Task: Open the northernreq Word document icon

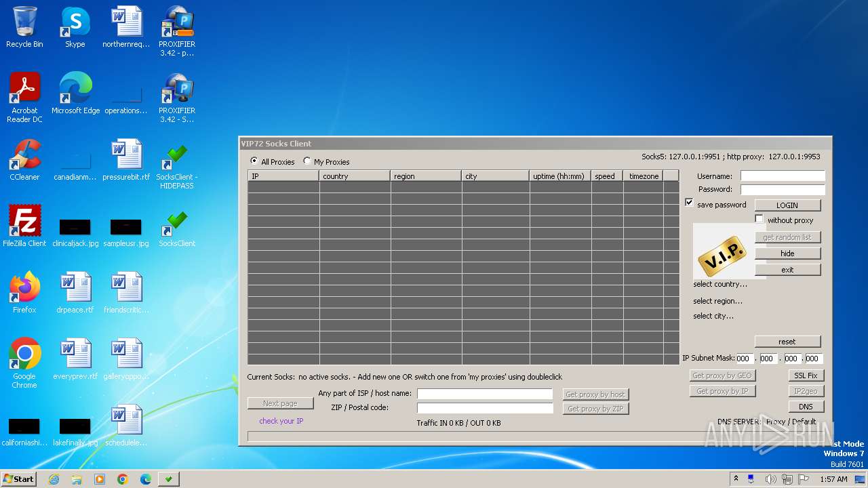Action: 126,27
